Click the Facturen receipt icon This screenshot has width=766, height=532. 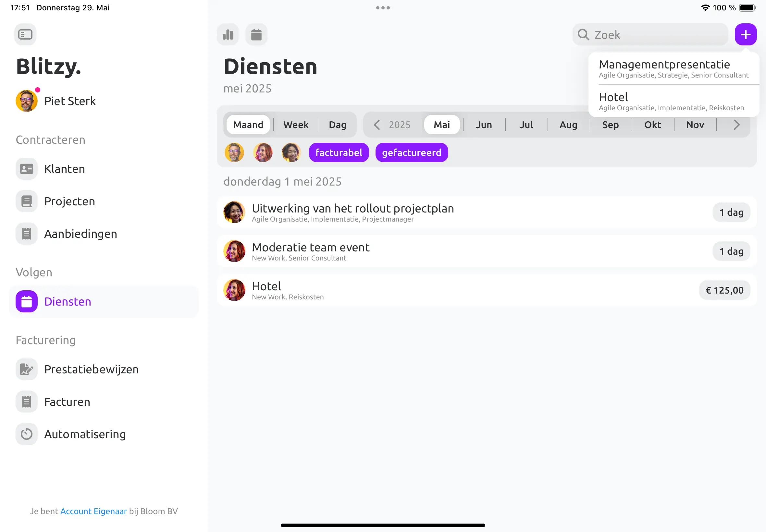point(27,402)
